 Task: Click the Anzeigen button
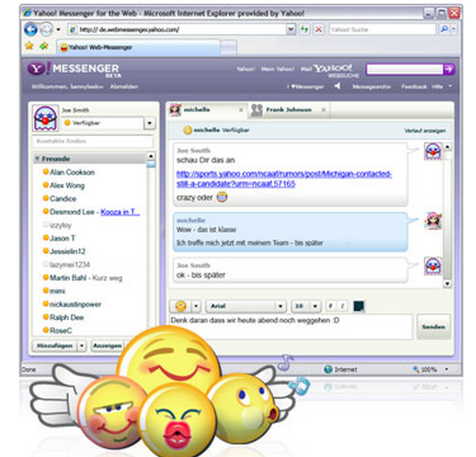[107, 345]
